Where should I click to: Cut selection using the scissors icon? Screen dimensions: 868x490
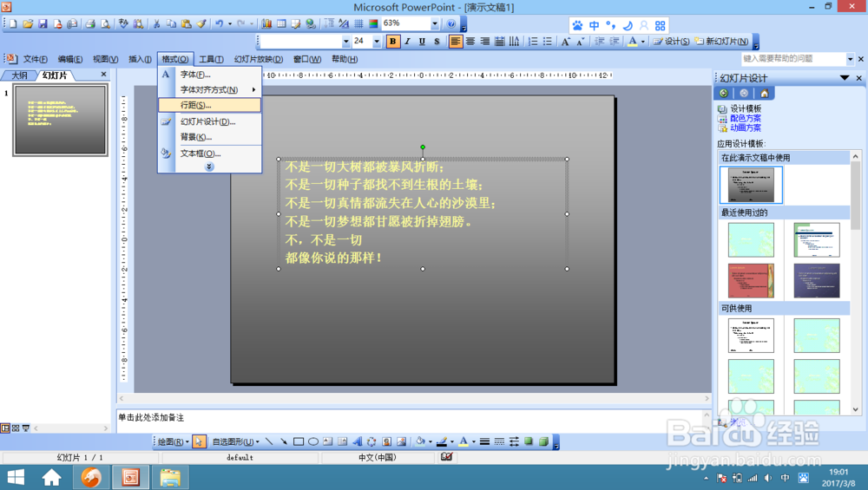156,23
